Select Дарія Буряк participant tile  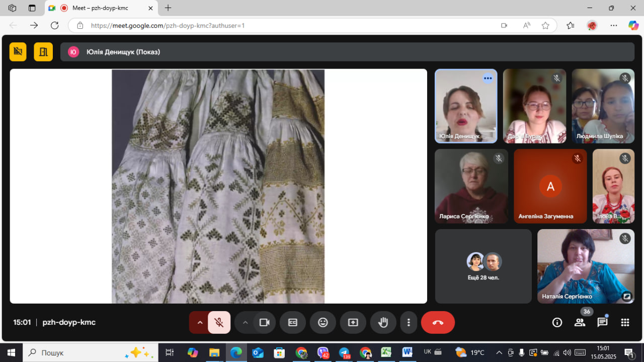534,106
